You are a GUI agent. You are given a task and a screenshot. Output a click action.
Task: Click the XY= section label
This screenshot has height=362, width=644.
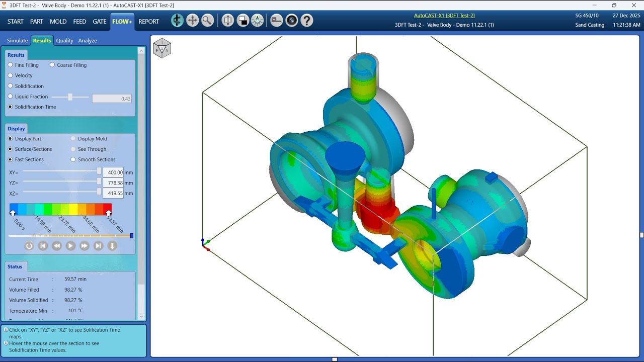coord(14,172)
